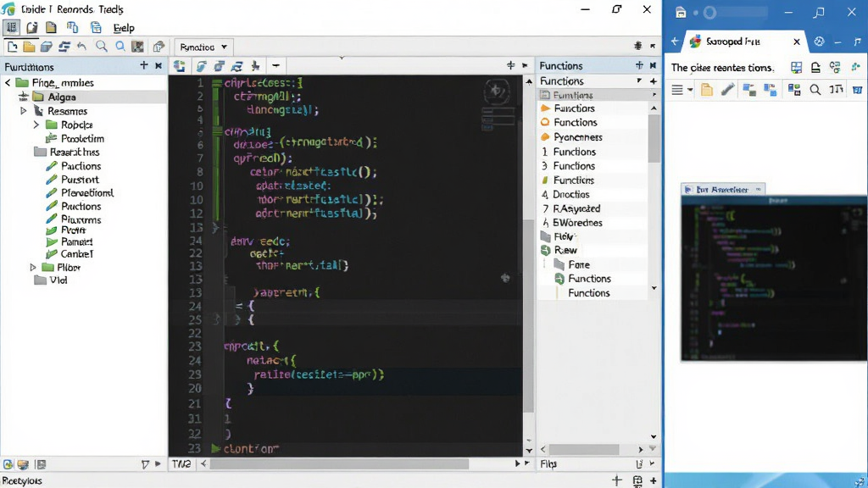Open the code preview thumbnail in right window
Viewport: 868px width, 488px height.
pyautogui.click(x=774, y=278)
